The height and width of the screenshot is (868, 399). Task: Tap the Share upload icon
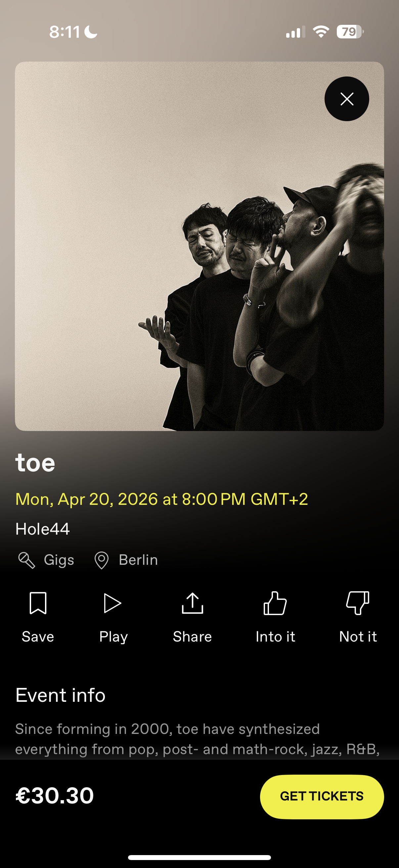pyautogui.click(x=192, y=603)
